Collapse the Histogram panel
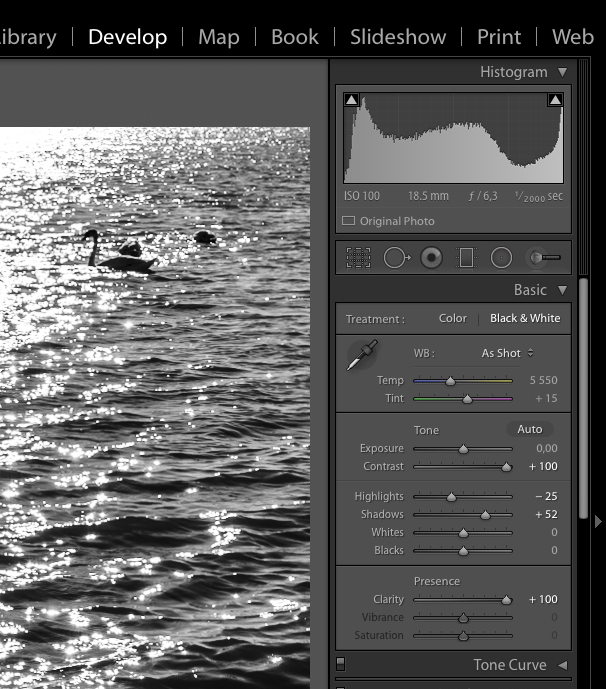 click(x=562, y=72)
